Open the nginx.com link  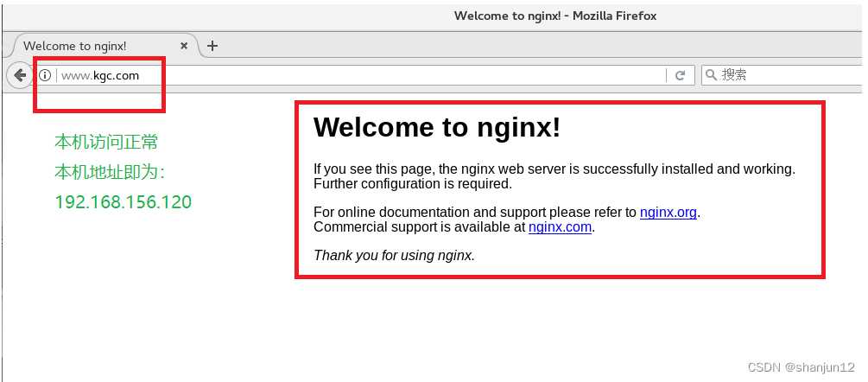(561, 227)
